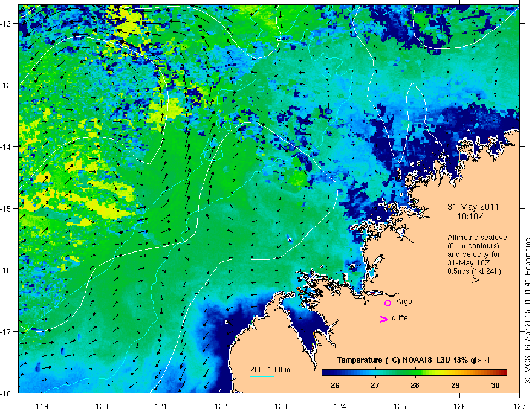
Task: Click the temperature color bar
Action: (414, 372)
